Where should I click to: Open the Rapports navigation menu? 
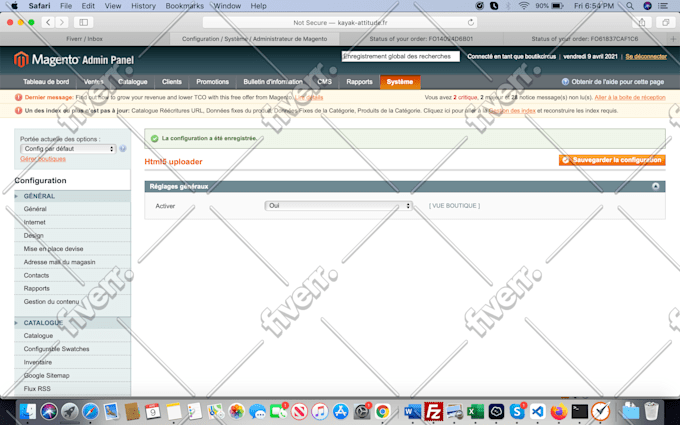click(359, 82)
